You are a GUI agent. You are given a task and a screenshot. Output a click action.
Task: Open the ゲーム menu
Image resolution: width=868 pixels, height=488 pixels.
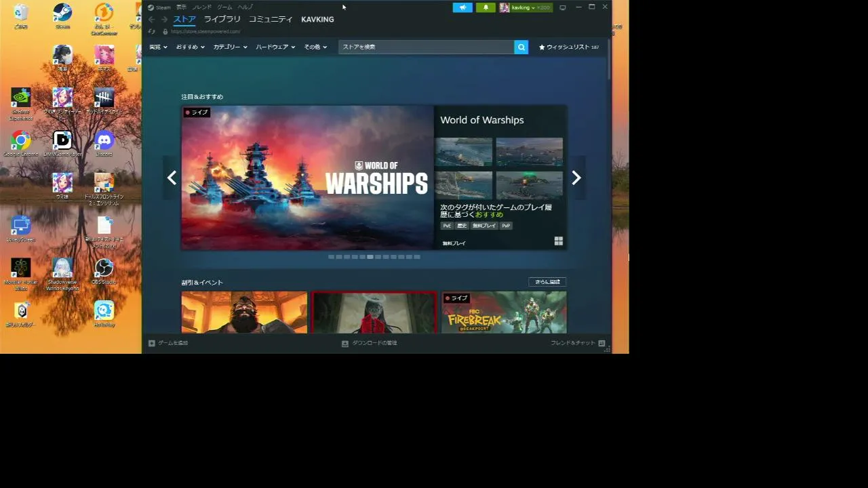click(224, 7)
